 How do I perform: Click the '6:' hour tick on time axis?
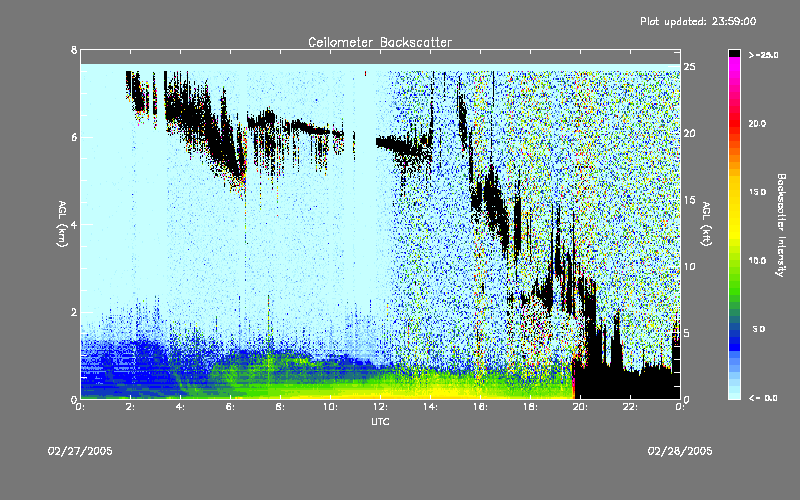[231, 407]
